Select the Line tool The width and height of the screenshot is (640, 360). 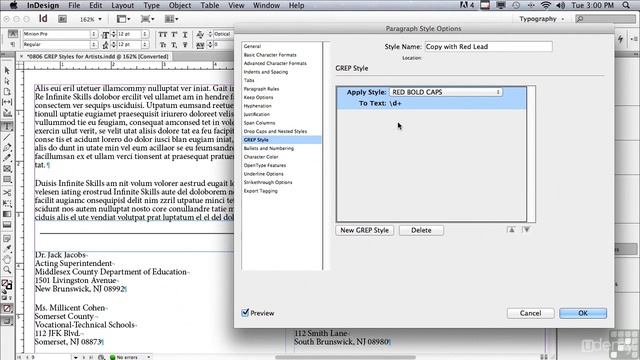(x=7, y=137)
